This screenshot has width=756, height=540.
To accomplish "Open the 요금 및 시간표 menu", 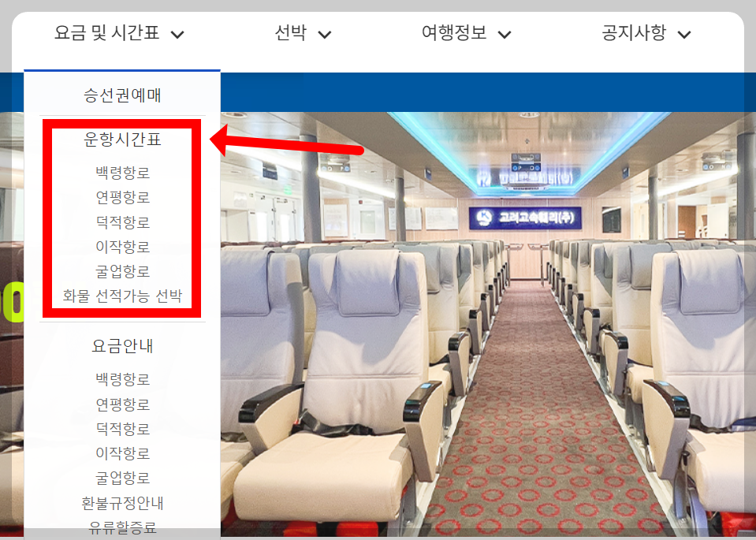I will (106, 33).
